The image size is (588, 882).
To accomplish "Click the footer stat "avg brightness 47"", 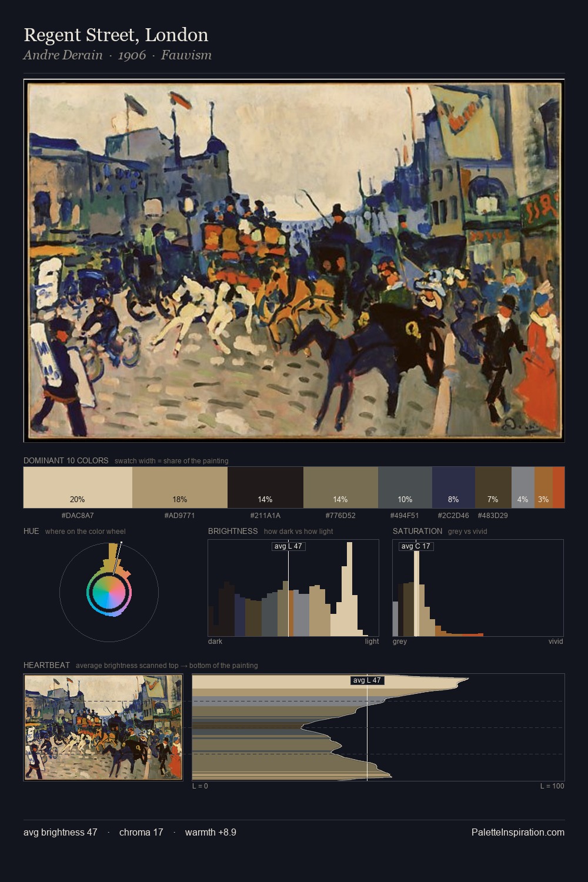I will coord(61,832).
